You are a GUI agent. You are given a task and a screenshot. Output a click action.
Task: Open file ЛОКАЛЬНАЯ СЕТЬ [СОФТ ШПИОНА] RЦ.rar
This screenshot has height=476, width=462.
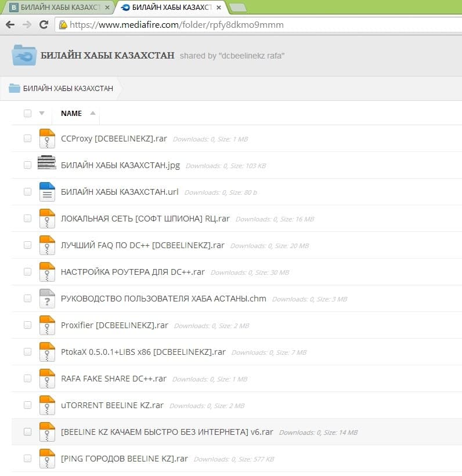coord(145,219)
